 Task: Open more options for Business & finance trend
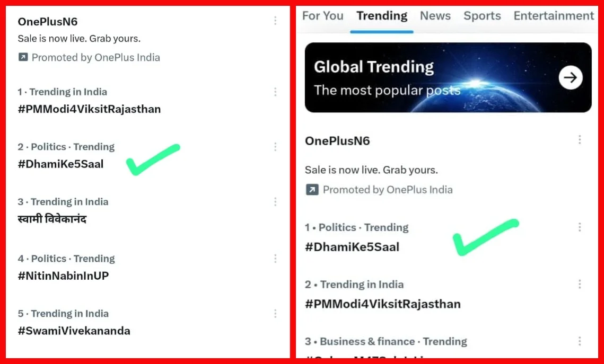pyautogui.click(x=580, y=341)
